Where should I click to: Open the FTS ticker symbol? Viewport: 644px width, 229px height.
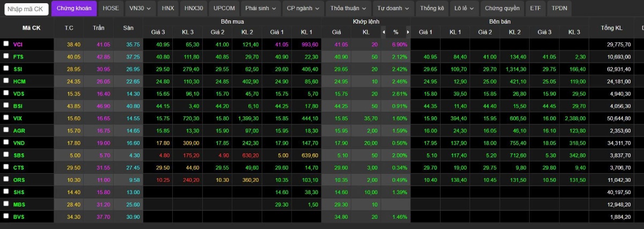(18, 56)
